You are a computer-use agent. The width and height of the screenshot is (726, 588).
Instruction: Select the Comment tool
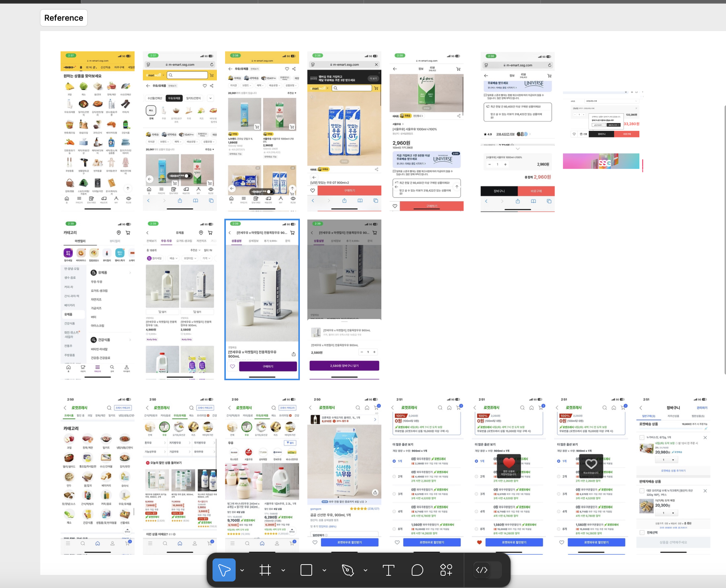point(417,570)
